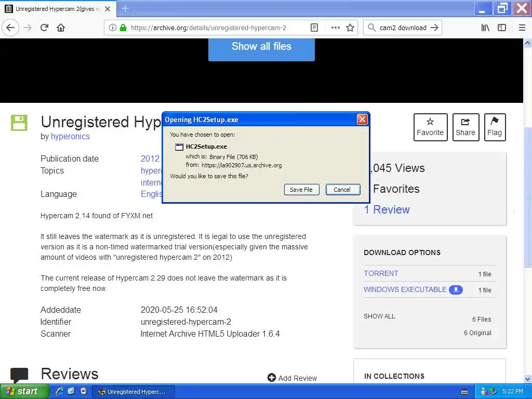Screen dimensions: 532x399
Task: Click the '1 file' count beside TORRENT
Action: pyautogui.click(x=485, y=274)
